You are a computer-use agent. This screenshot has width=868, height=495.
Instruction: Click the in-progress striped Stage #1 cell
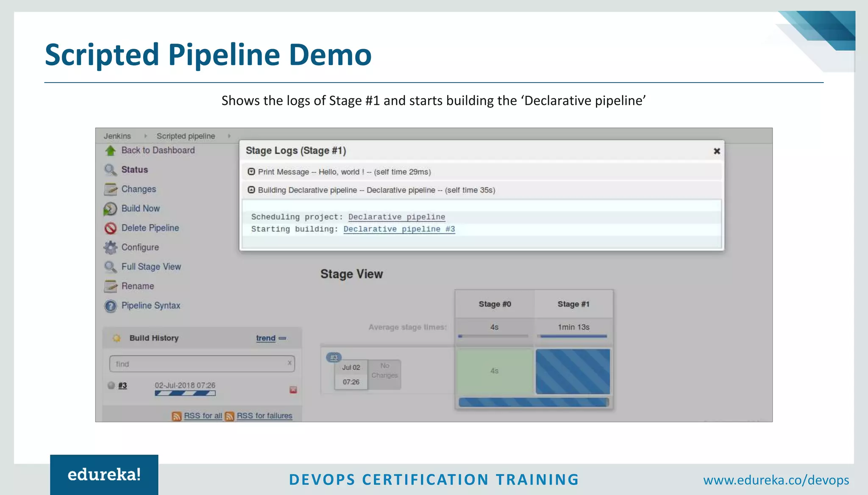click(573, 371)
